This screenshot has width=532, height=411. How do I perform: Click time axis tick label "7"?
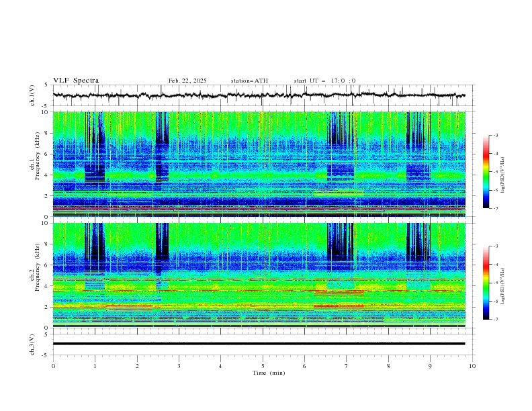pyautogui.click(x=347, y=366)
